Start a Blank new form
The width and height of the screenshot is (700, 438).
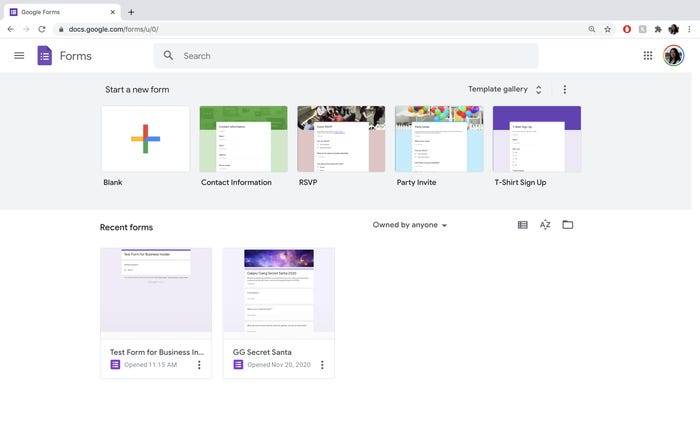point(146,139)
